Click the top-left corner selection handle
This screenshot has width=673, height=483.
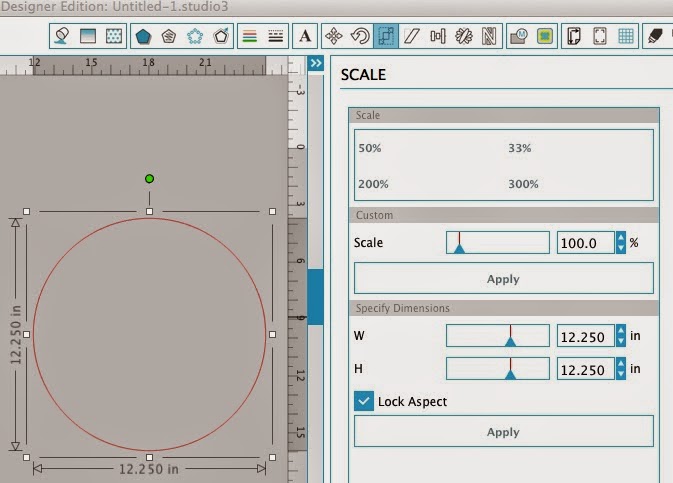pos(27,211)
